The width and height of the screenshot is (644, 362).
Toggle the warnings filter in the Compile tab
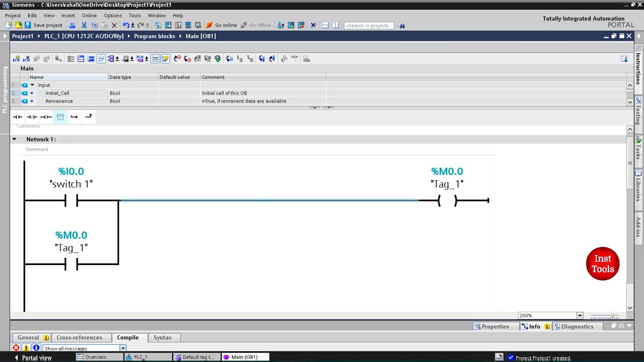[x=26, y=348]
